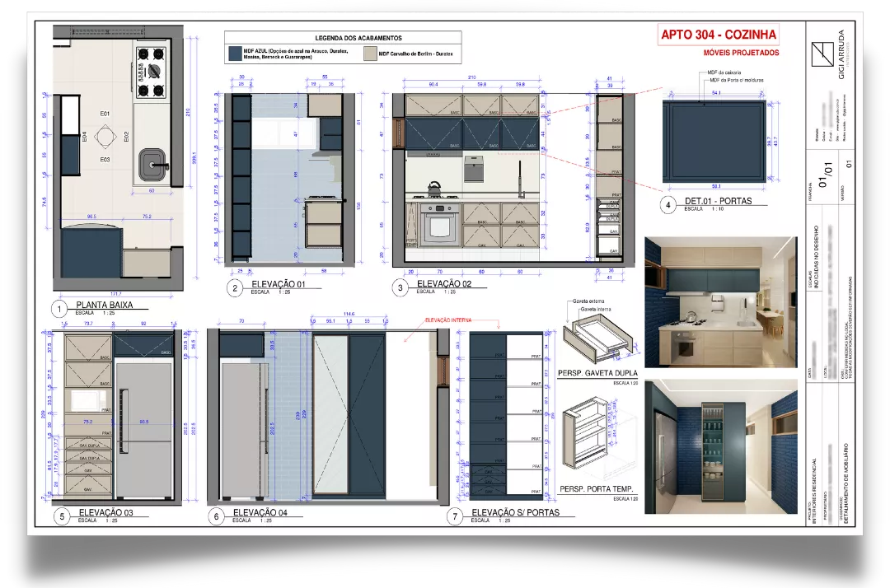This screenshot has height=588, width=890.
Task: Click the kettle on the Elevação 02 countertop
Action: point(433,187)
